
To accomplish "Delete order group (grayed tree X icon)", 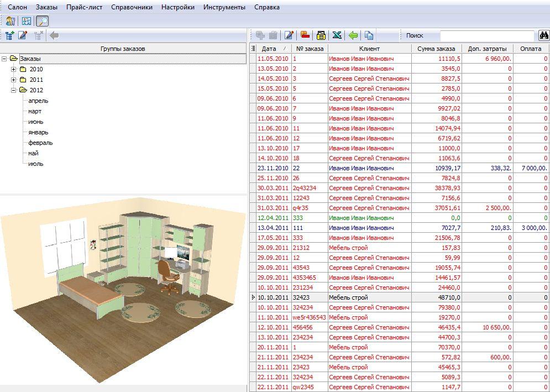I will click(39, 35).
